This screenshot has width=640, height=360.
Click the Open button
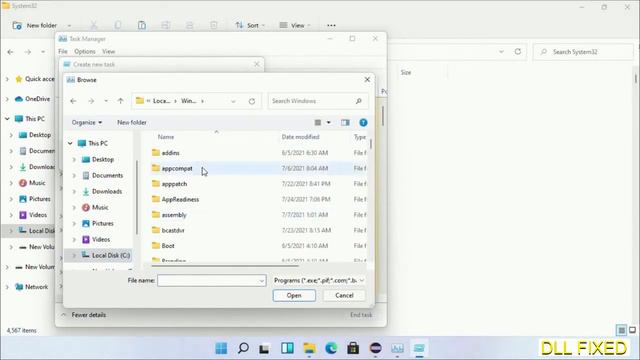tap(294, 296)
